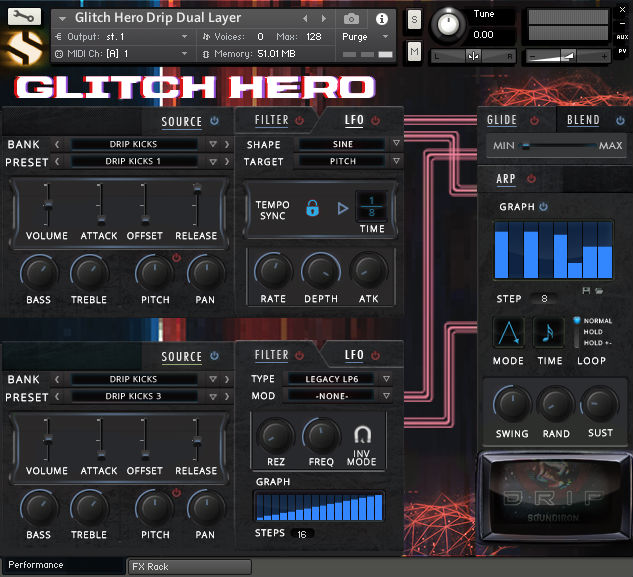Switch to the bottom layer FILTER tab
633x577 pixels.
click(272, 355)
